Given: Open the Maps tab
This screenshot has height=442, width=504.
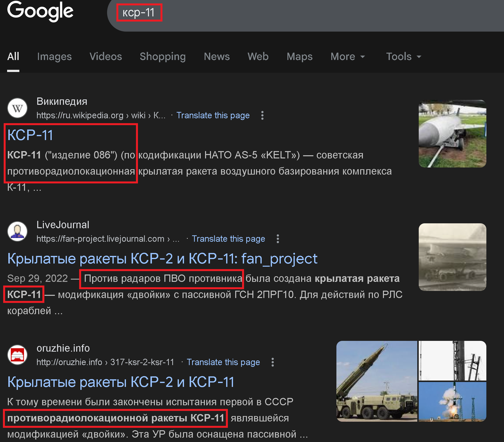Looking at the screenshot, I should 299,57.
